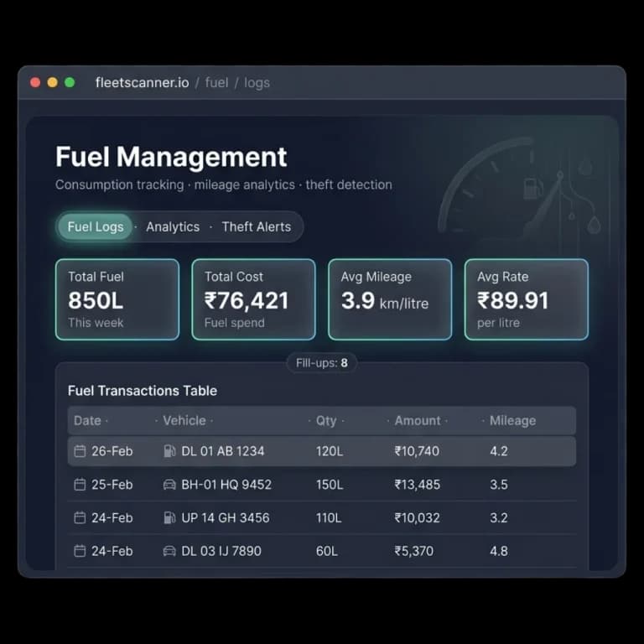Viewport: 644px width, 644px height.
Task: Click the ₹5,370 amount cell
Action: [414, 551]
